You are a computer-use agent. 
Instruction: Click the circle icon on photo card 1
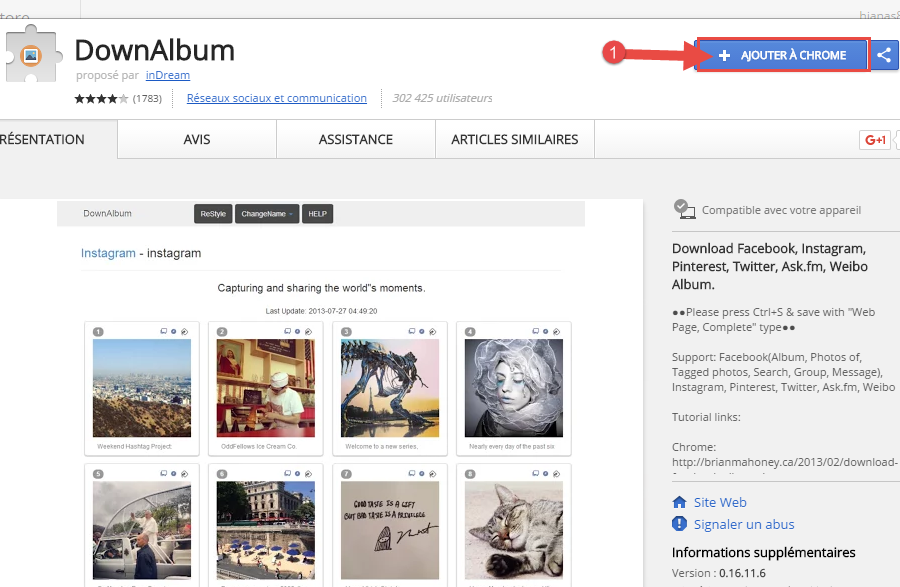pos(173,332)
